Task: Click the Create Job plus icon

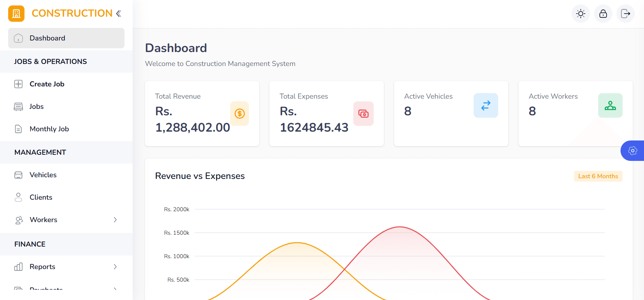Action: pos(18,84)
